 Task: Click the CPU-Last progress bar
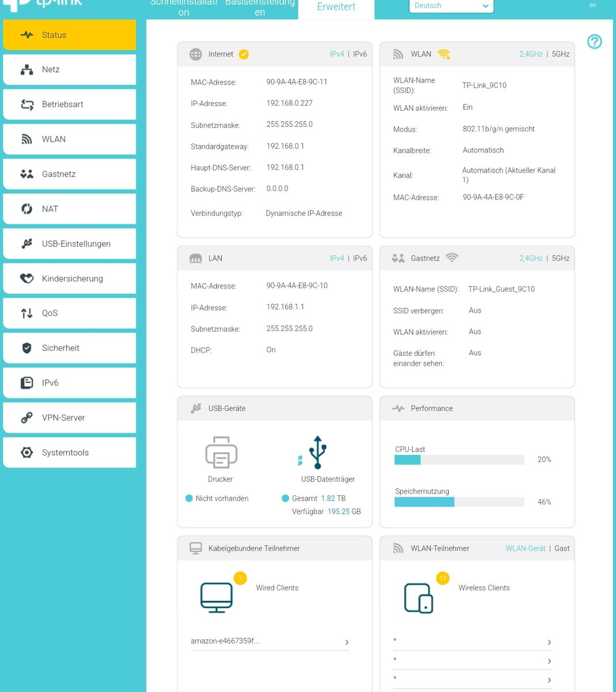(459, 460)
